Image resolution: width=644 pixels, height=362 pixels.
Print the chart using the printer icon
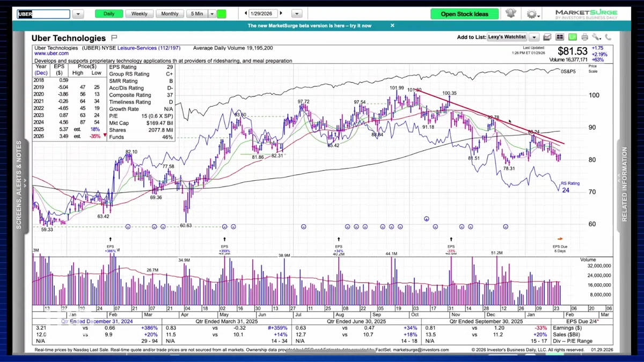pos(584,37)
